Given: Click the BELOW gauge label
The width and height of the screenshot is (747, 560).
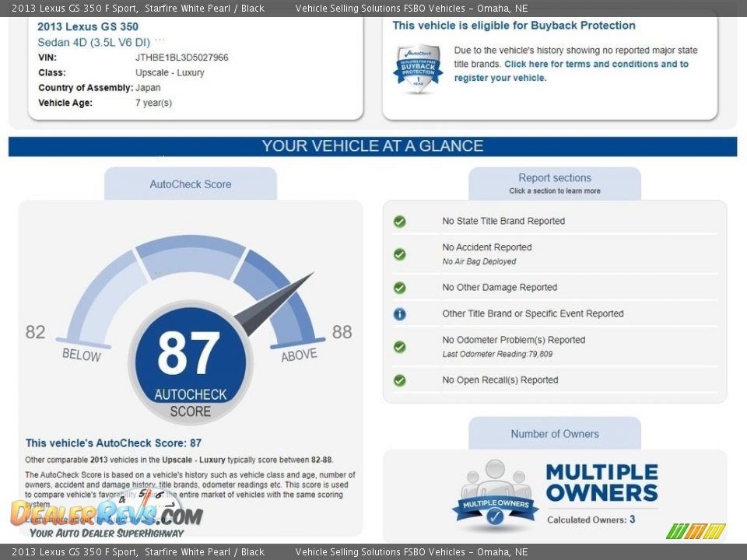Looking at the screenshot, I should click(x=82, y=355).
